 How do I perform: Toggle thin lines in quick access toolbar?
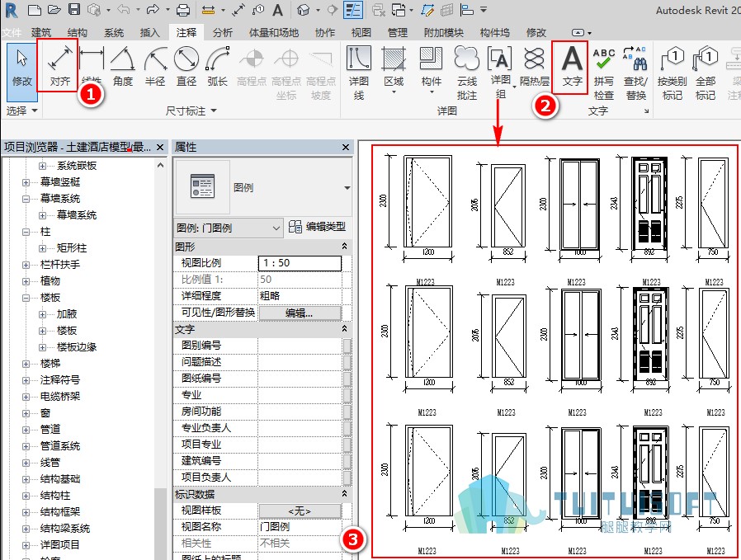pos(353,10)
